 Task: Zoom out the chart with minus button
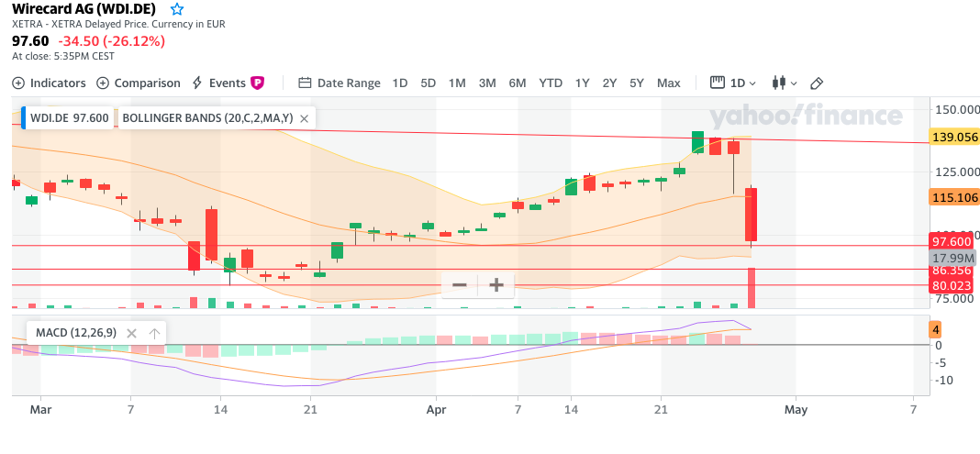click(x=460, y=284)
